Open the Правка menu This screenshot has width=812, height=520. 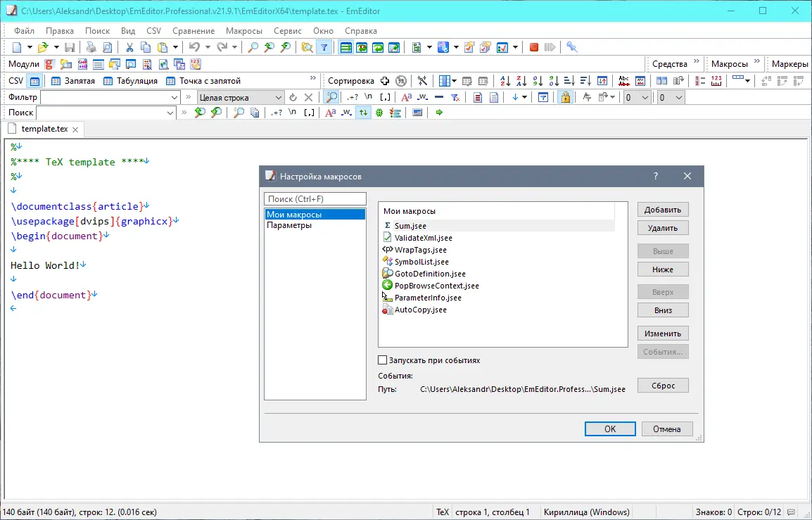pyautogui.click(x=60, y=31)
